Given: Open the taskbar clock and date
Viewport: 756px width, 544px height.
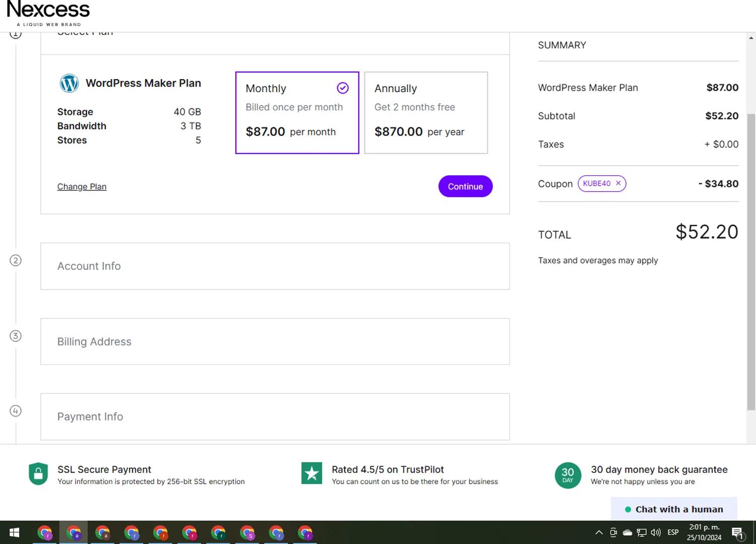Looking at the screenshot, I should [704, 532].
